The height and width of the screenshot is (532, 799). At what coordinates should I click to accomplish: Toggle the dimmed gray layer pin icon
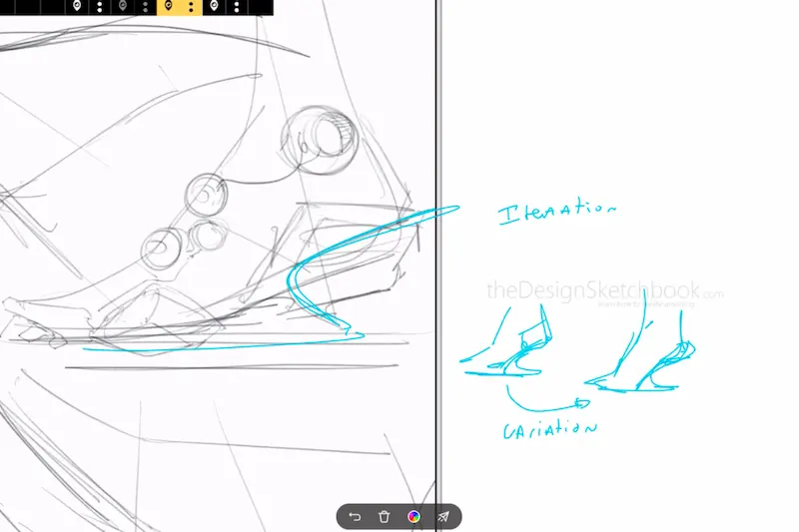point(123,6)
